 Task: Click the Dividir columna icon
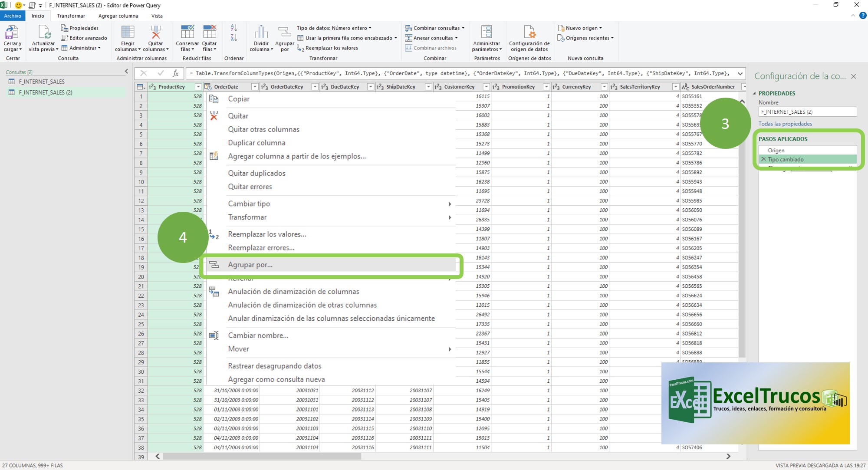261,33
